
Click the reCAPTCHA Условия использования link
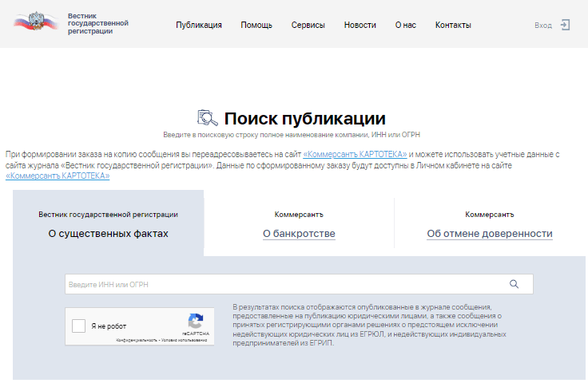pyautogui.click(x=184, y=340)
